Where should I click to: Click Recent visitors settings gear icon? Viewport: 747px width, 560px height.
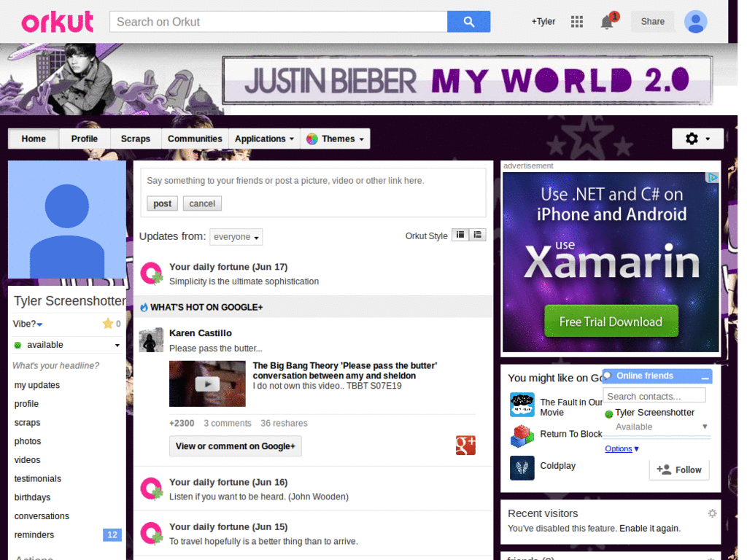click(712, 513)
